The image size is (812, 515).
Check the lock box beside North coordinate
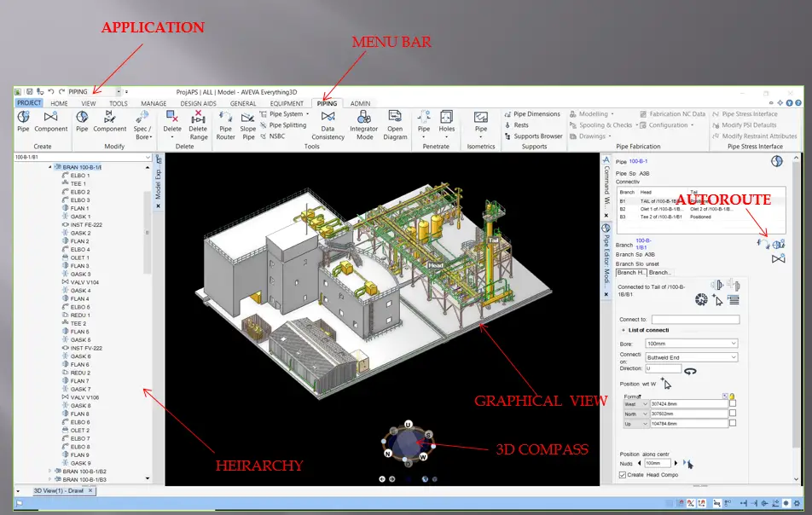coord(733,414)
